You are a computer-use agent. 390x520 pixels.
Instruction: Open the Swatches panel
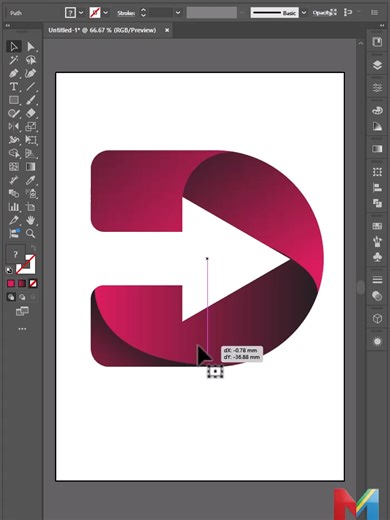[377, 226]
